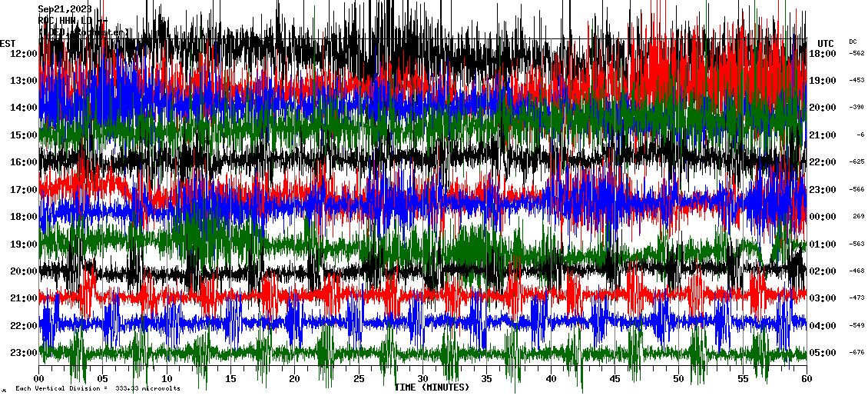This screenshot has height=399, width=868.
Task: Select the 18:00 UTC time label
Action: pos(822,53)
